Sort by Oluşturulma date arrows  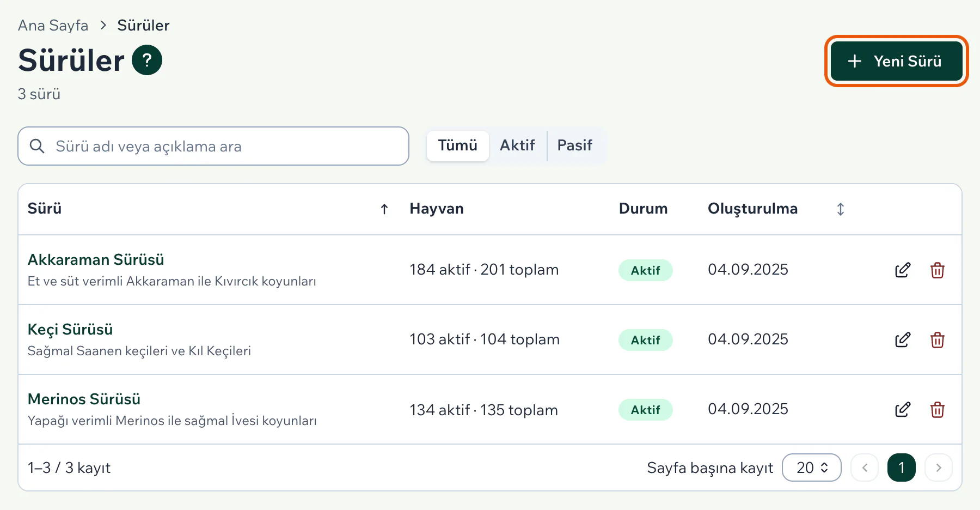coord(841,209)
